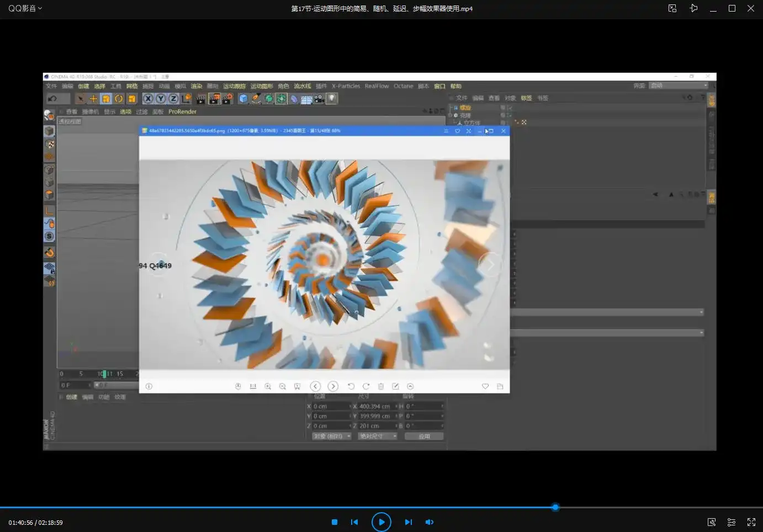
Task: Click the heart favorite icon in 2345看图王 viewer
Action: tap(485, 386)
